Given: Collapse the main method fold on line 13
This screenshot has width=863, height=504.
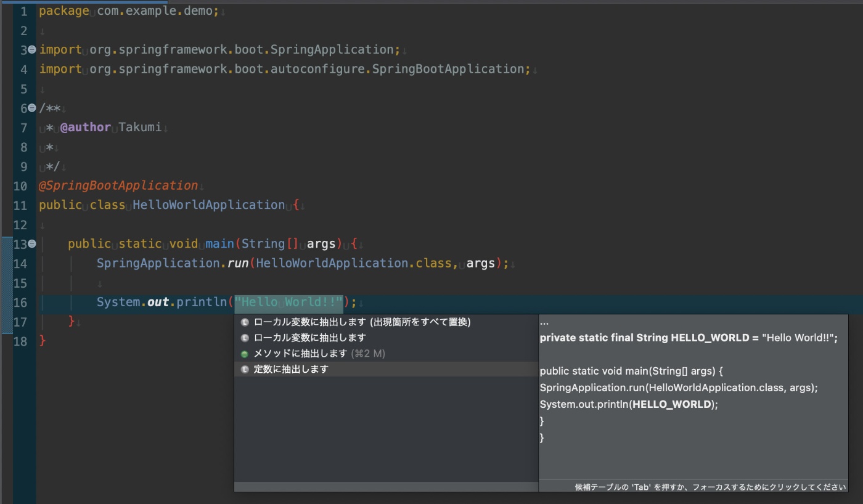Looking at the screenshot, I should pos(32,244).
